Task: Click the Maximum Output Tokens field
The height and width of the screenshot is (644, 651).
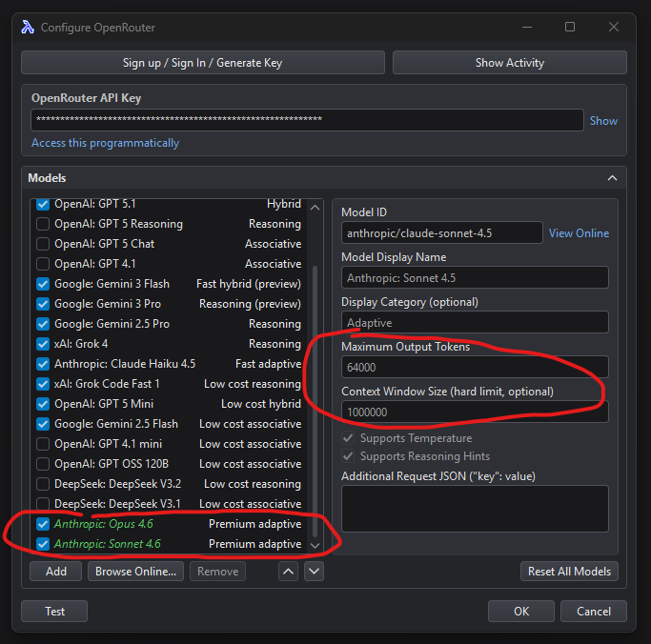Action: (475, 367)
